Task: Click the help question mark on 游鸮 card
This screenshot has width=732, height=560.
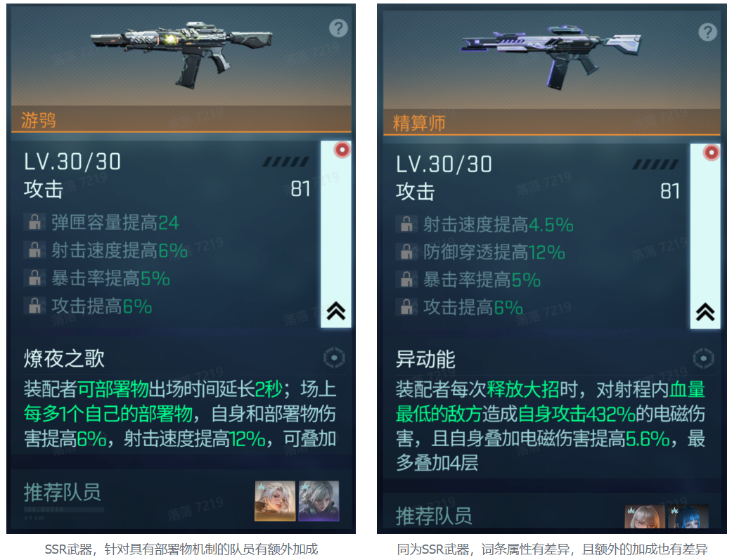Action: pos(338,29)
